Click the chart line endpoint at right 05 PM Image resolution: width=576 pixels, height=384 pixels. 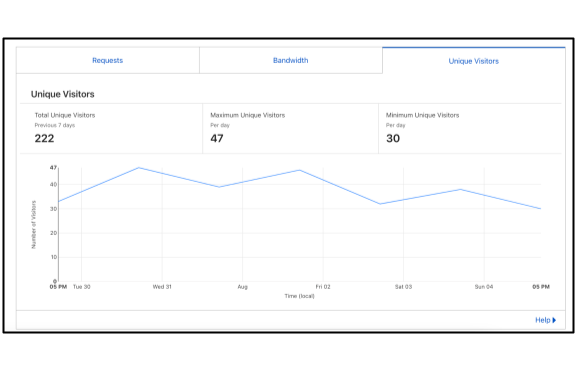click(x=541, y=209)
